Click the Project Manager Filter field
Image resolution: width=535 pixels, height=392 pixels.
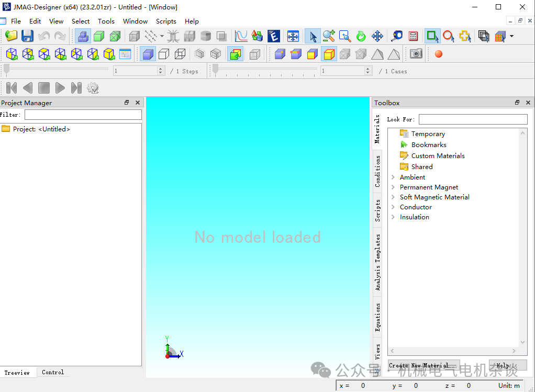click(83, 115)
